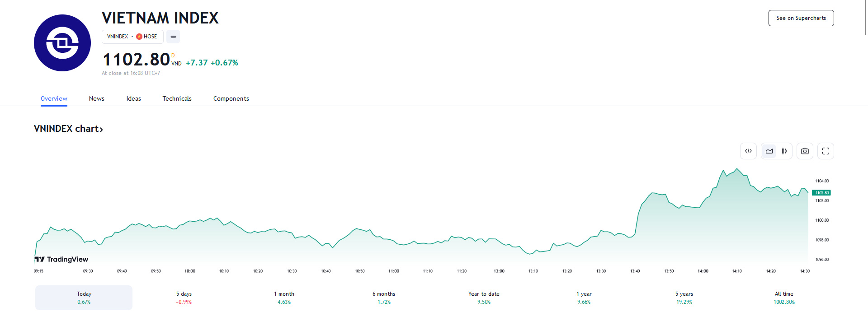Click the Vietnam Index round logo
The width and height of the screenshot is (868, 321).
coord(62,43)
